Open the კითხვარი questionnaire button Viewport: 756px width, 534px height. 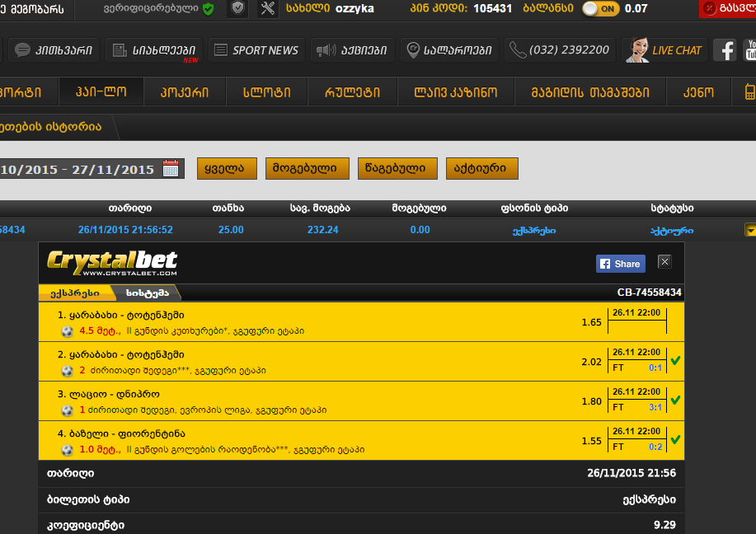click(x=54, y=50)
